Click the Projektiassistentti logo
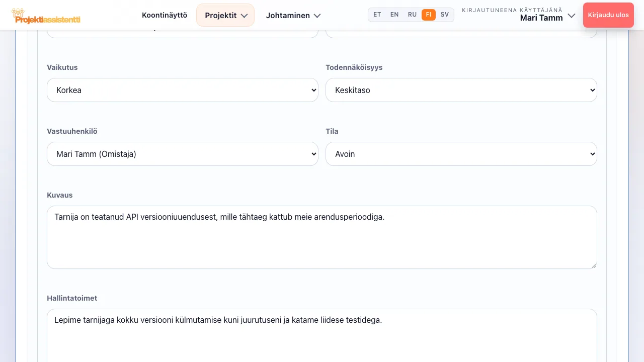 pyautogui.click(x=46, y=16)
